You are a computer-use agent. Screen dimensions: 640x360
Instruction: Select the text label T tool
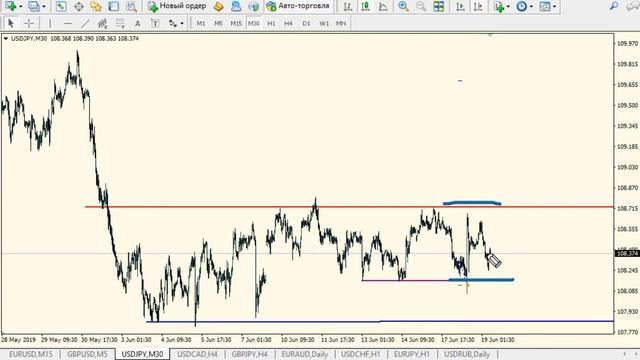pyautogui.click(x=155, y=23)
